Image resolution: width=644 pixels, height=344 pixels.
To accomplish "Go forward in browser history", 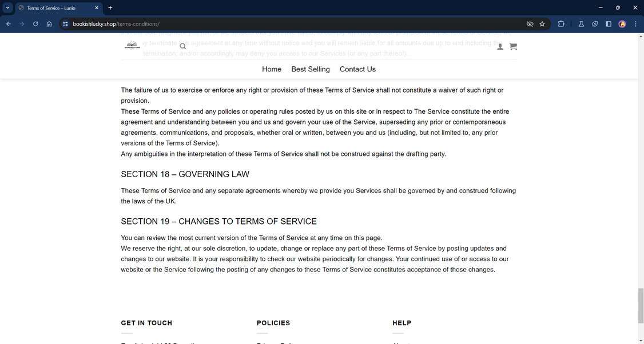I will click(x=22, y=24).
